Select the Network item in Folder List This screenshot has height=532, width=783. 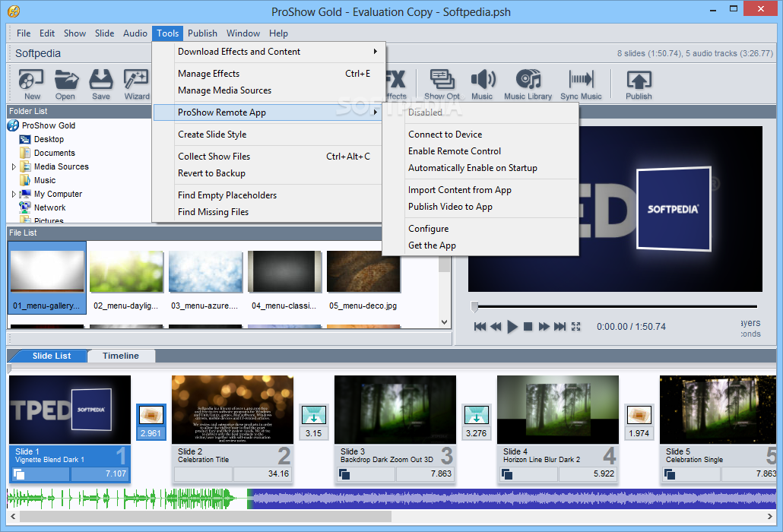(x=43, y=207)
